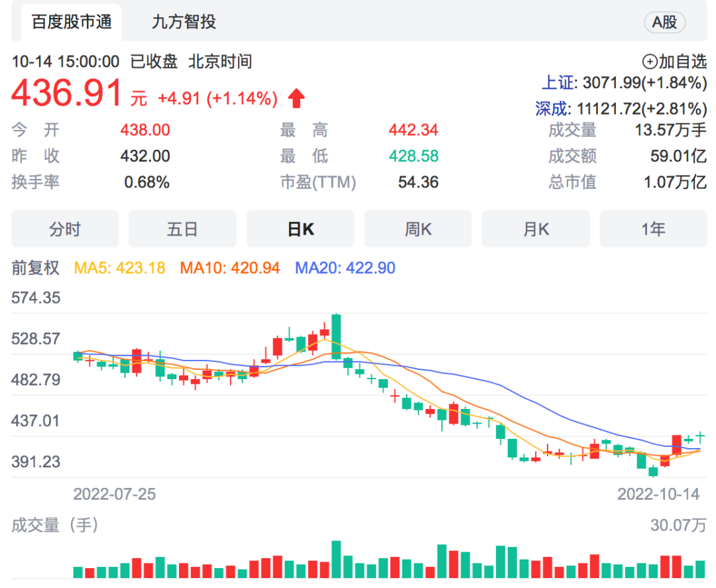Open the 五日 five-day chart view
Image resolution: width=716 pixels, height=588 pixels.
[x=182, y=228]
